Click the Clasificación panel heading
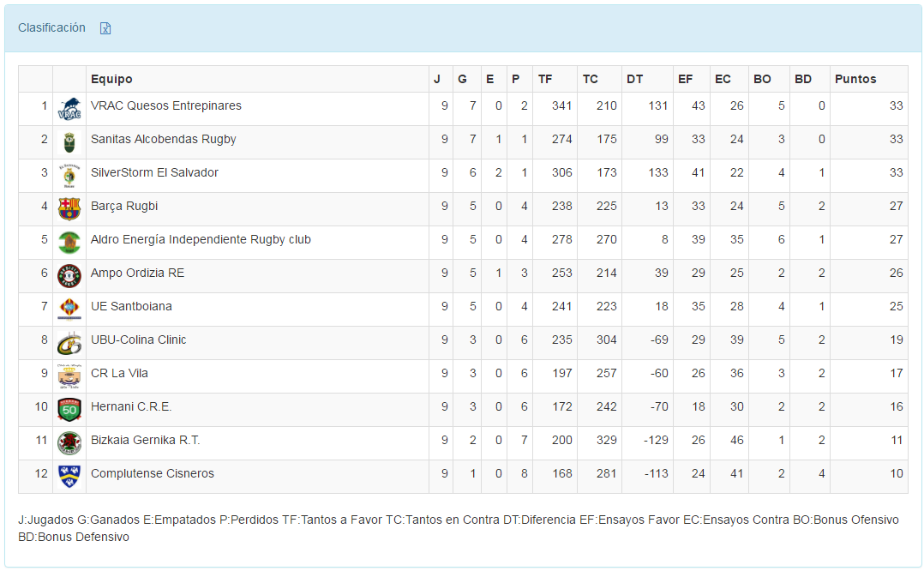 (51, 27)
